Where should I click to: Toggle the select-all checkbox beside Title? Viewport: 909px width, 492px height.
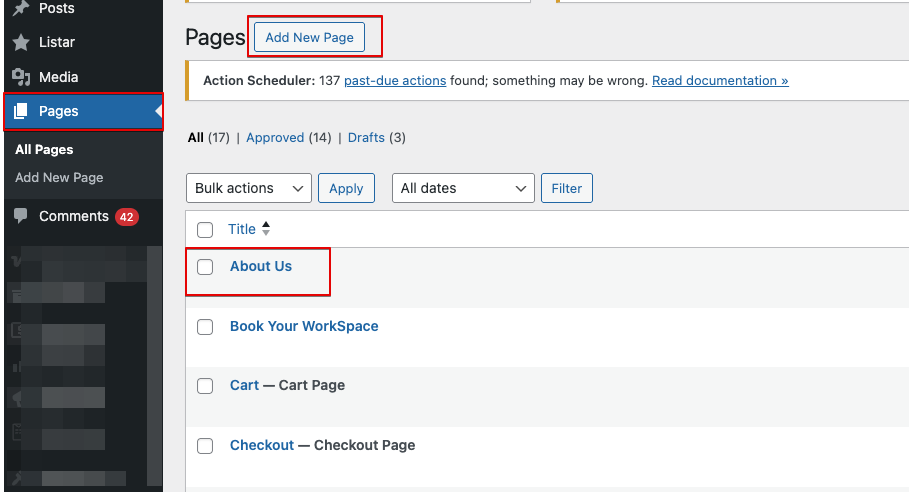click(205, 230)
